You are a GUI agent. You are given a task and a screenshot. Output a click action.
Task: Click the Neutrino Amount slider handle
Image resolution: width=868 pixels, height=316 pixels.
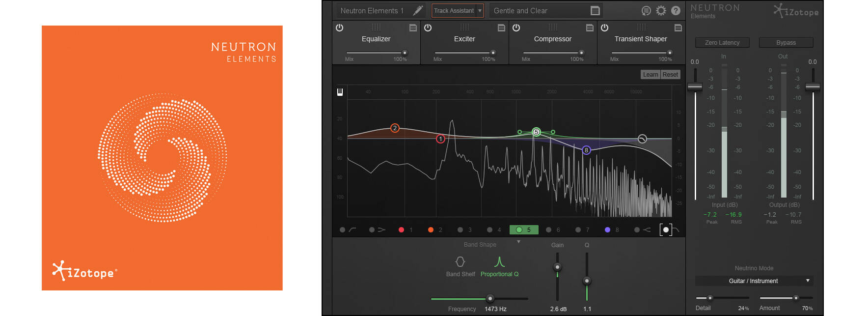(x=796, y=298)
